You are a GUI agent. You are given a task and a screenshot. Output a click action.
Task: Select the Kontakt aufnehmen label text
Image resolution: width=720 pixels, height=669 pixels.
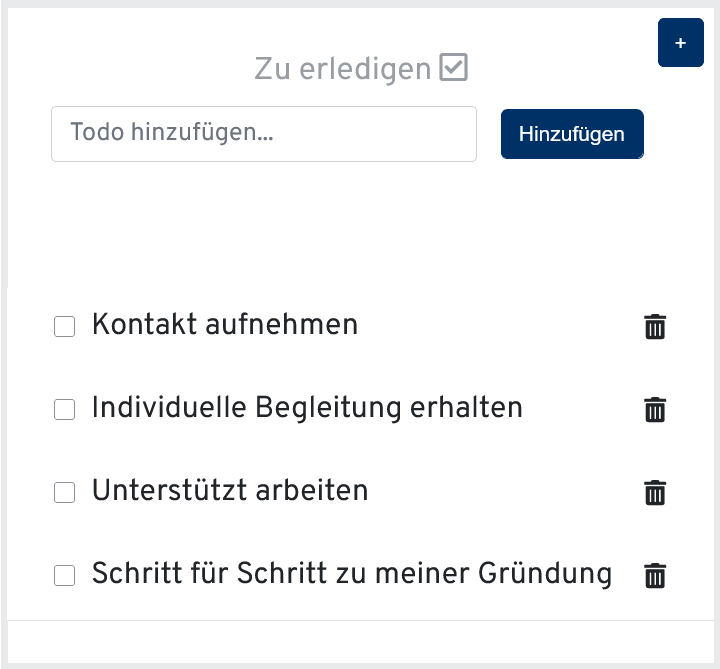pyautogui.click(x=225, y=325)
